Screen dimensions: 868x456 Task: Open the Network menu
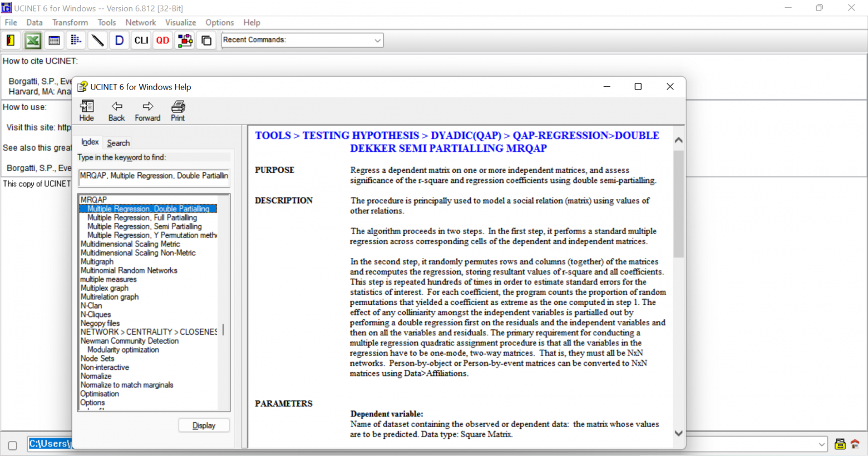pyautogui.click(x=141, y=22)
